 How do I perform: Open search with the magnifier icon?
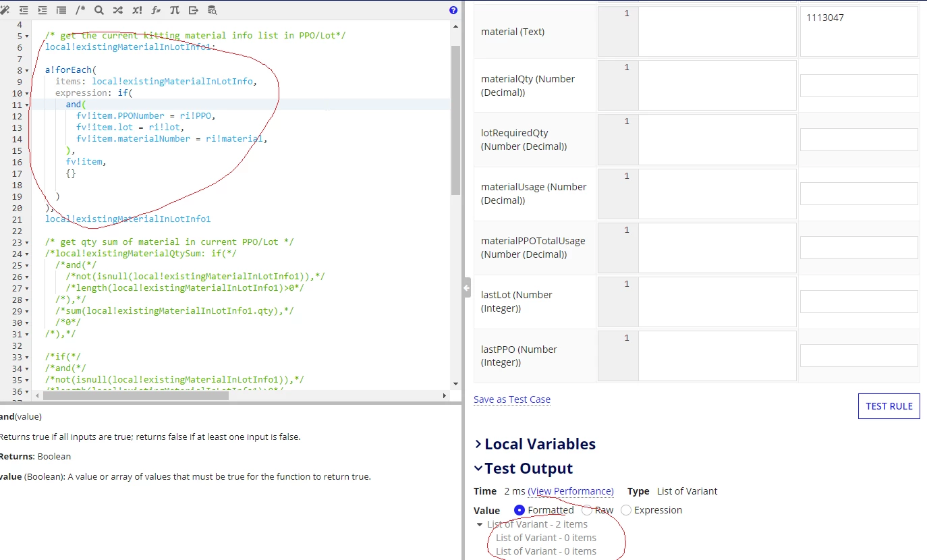point(99,10)
